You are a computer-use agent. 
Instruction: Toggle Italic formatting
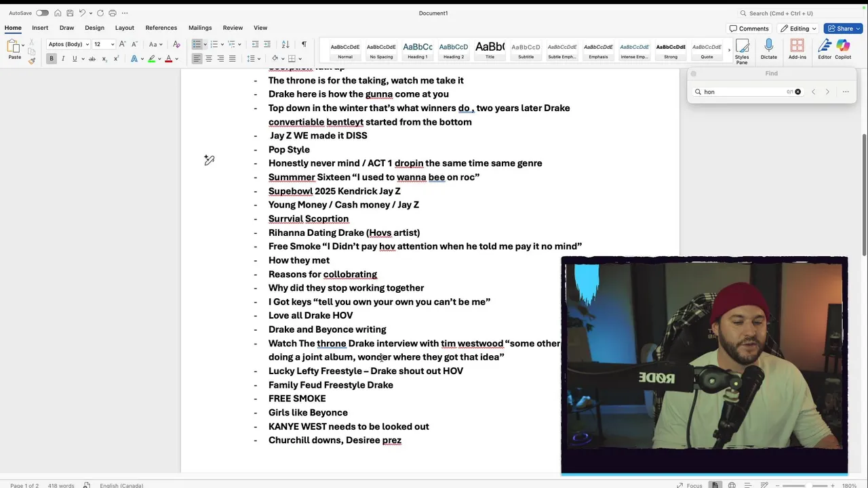63,59
